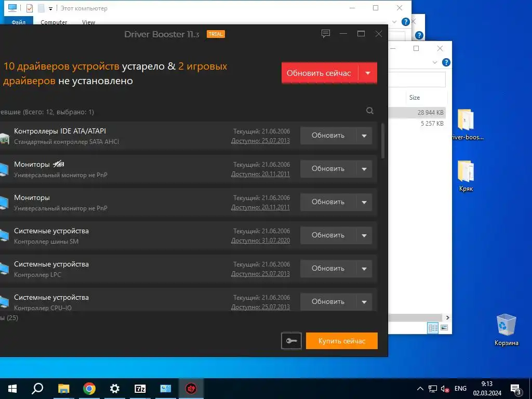
Task: Open File Explorer from the taskbar
Action: (63, 389)
